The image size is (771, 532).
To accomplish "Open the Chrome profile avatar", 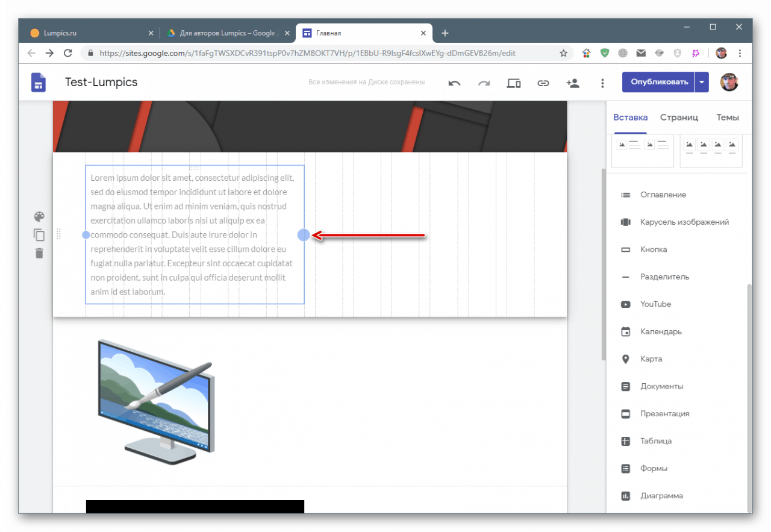I will pos(721,53).
